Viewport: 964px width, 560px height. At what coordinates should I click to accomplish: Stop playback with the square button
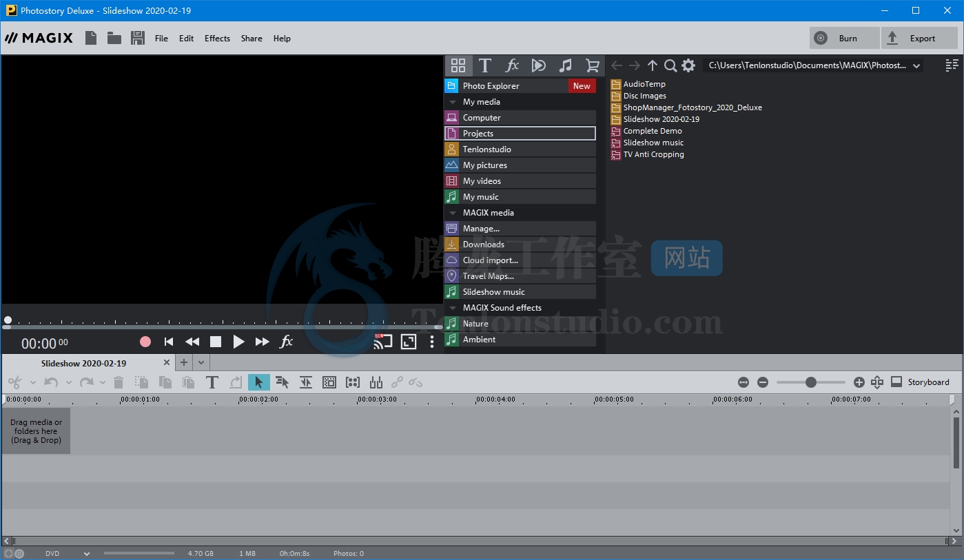click(216, 342)
